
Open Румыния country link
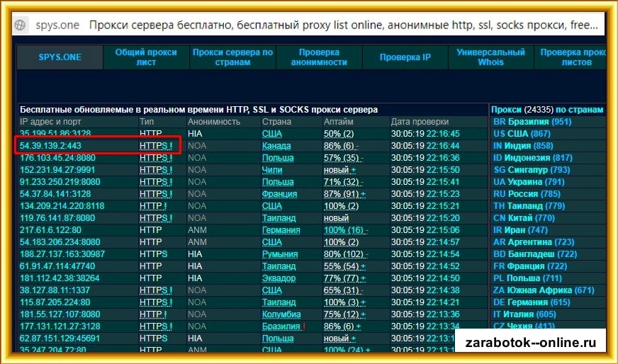point(280,254)
